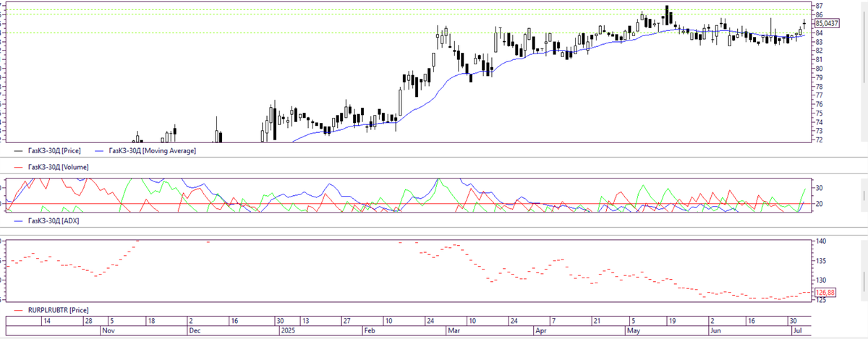
Task: Click the ГазКЗ-30Д [Price] legend entry
Action: coord(47,151)
